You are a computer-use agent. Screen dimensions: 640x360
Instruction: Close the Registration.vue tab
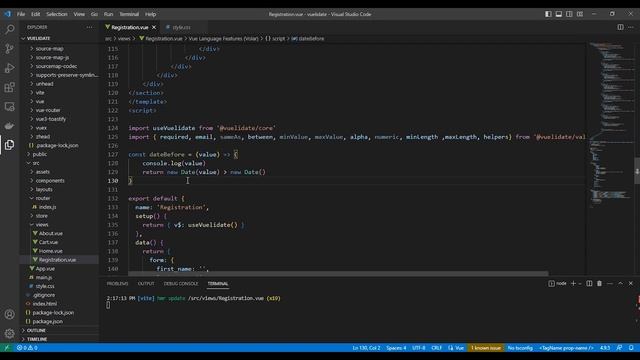(154, 27)
